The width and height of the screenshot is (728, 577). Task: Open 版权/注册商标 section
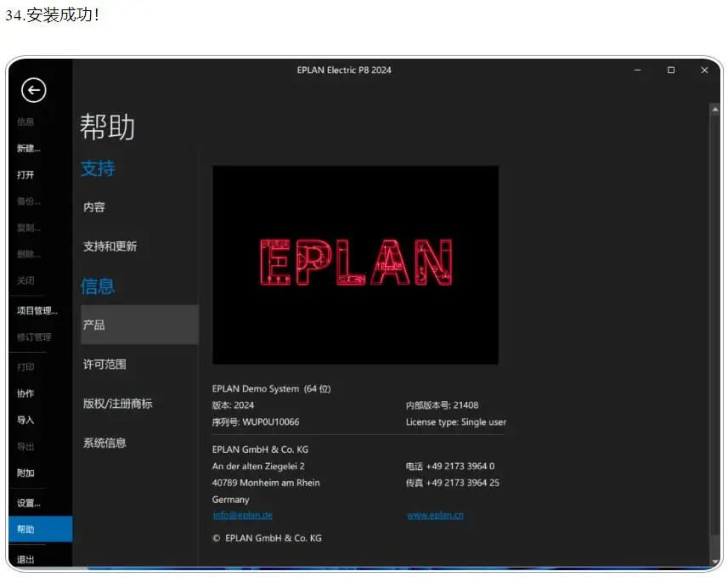[117, 404]
